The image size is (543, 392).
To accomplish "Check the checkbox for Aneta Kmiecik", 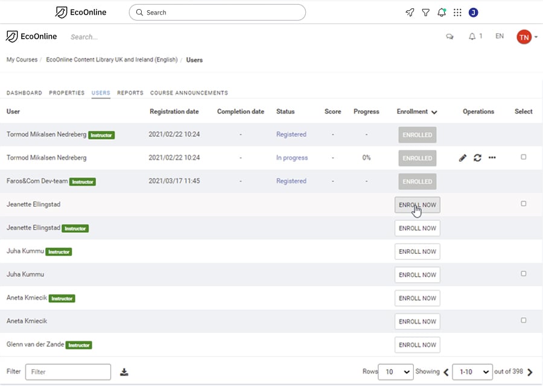I will click(x=523, y=320).
